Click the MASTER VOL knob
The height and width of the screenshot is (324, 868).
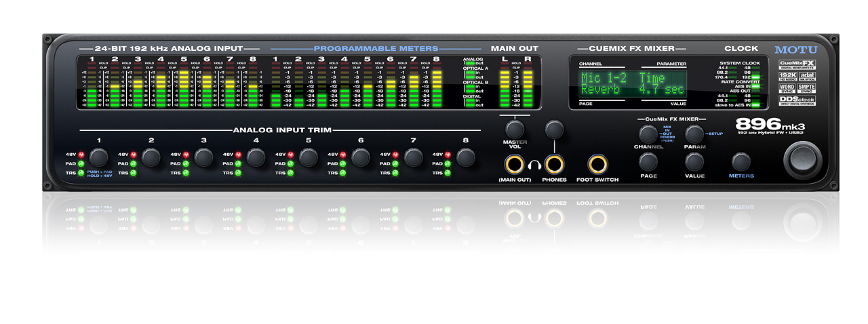[x=515, y=129]
